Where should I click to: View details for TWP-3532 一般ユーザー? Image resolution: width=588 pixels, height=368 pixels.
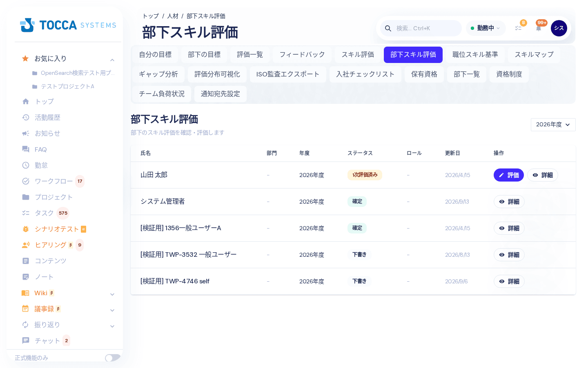click(x=509, y=255)
